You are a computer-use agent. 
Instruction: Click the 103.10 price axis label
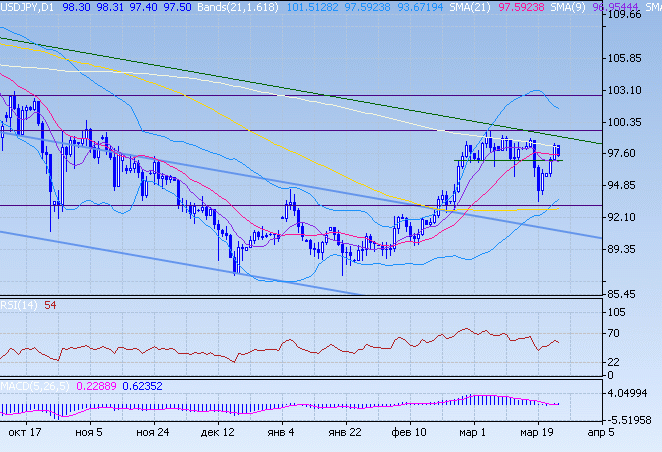[x=624, y=91]
